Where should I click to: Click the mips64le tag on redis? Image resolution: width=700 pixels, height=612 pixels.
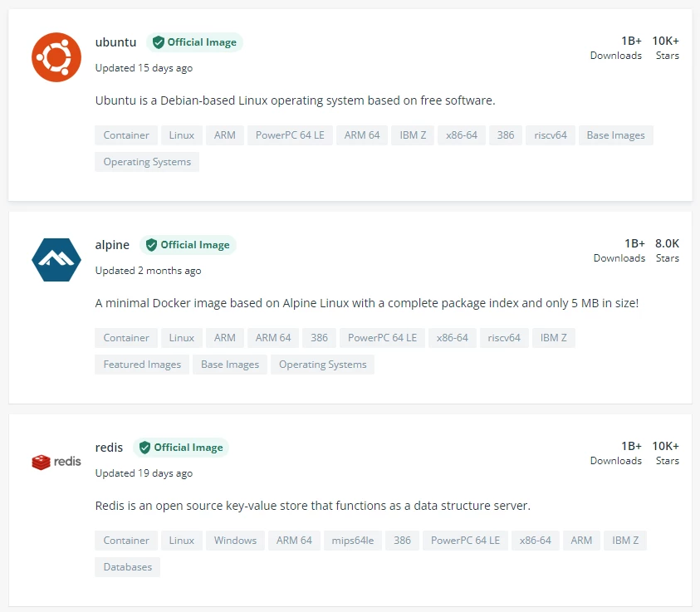point(352,541)
